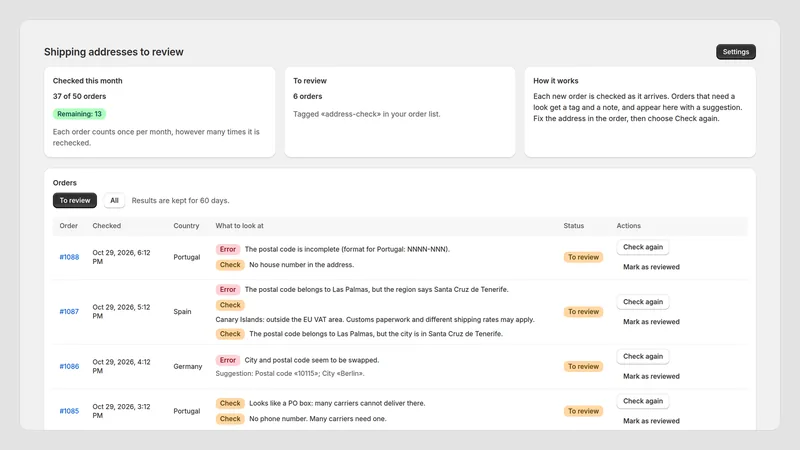Open order #1088 link

(69, 257)
